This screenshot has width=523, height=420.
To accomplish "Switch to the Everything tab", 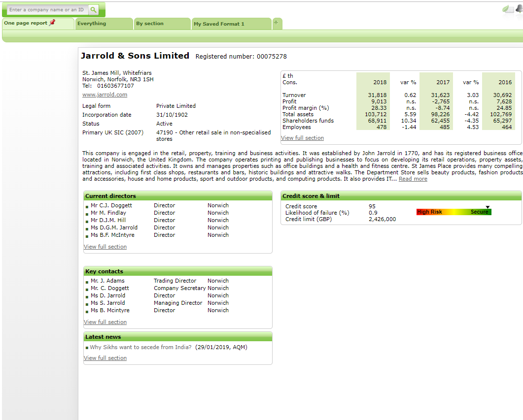I will click(x=104, y=24).
